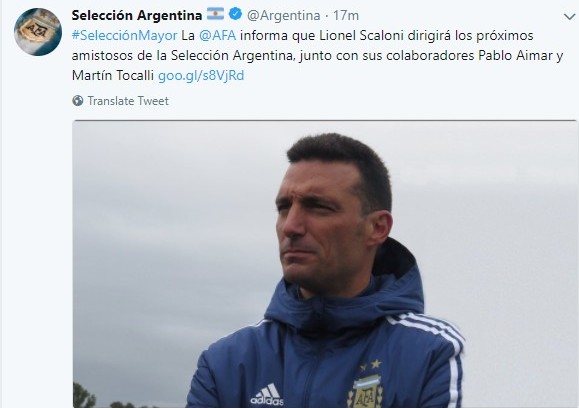The height and width of the screenshot is (408, 579).
Task: Open the attached photo of the coach
Action: [325, 264]
